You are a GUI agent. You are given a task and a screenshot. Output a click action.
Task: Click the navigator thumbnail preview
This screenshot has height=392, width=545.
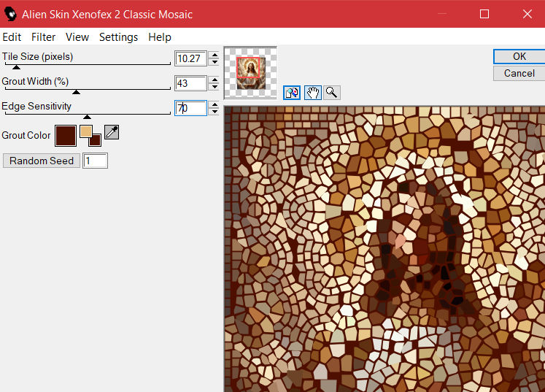250,73
